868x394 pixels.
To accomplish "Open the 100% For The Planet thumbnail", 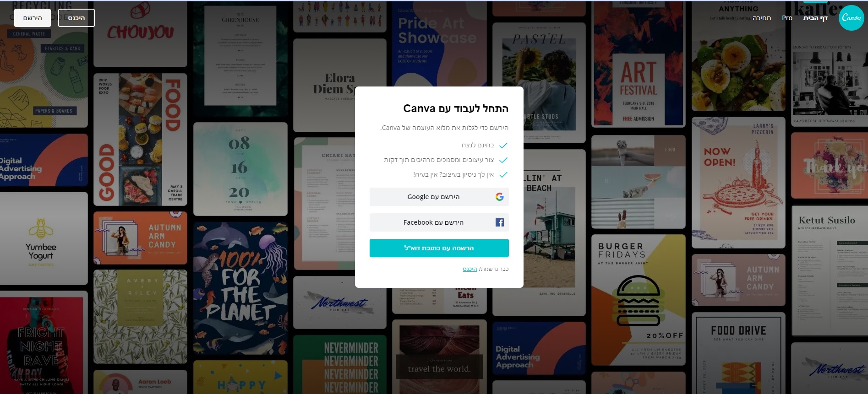I will (240, 288).
